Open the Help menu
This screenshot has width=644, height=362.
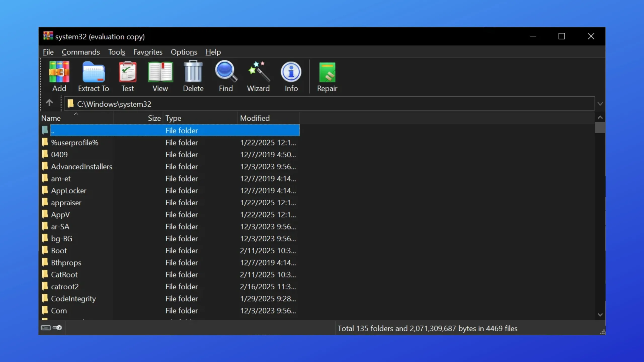click(213, 52)
